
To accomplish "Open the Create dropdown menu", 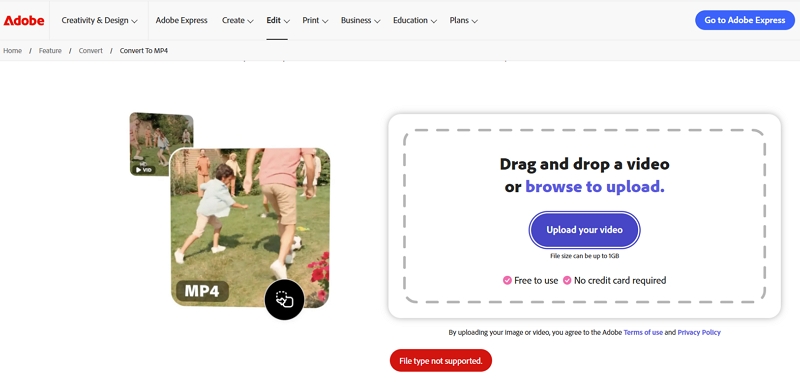I will (238, 20).
